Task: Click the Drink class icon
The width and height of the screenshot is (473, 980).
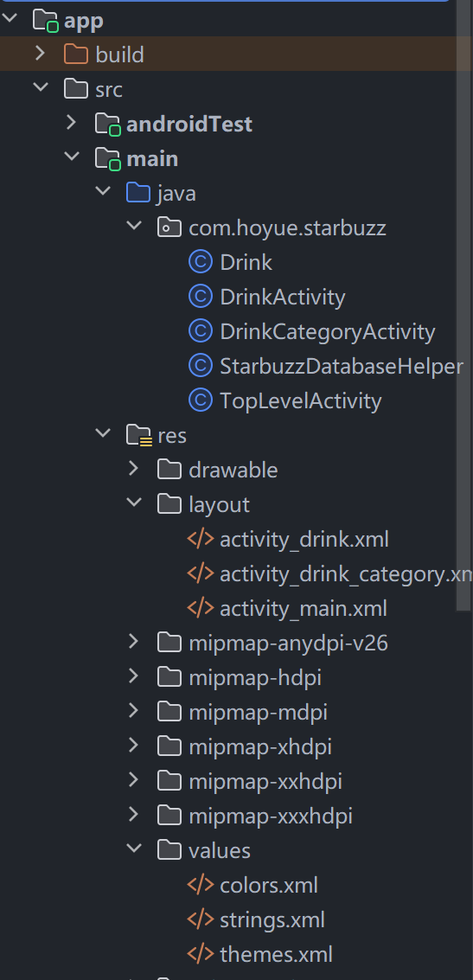Action: tap(200, 262)
